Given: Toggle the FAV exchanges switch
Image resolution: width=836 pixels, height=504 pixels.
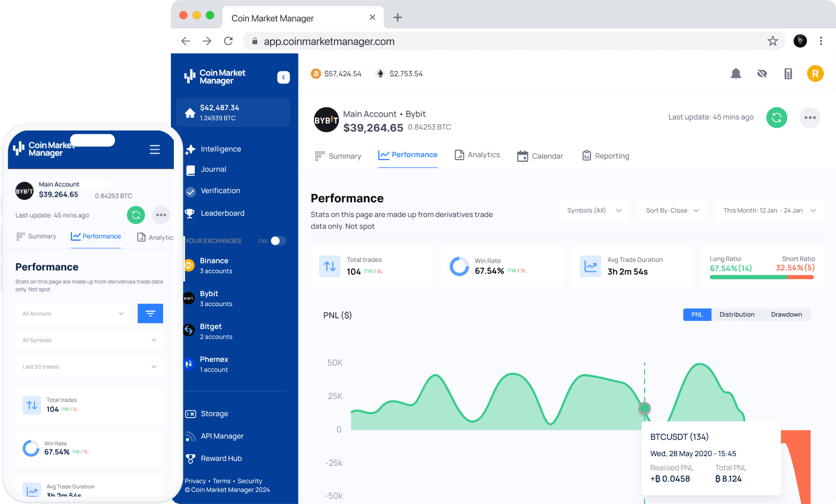Looking at the screenshot, I should point(278,241).
